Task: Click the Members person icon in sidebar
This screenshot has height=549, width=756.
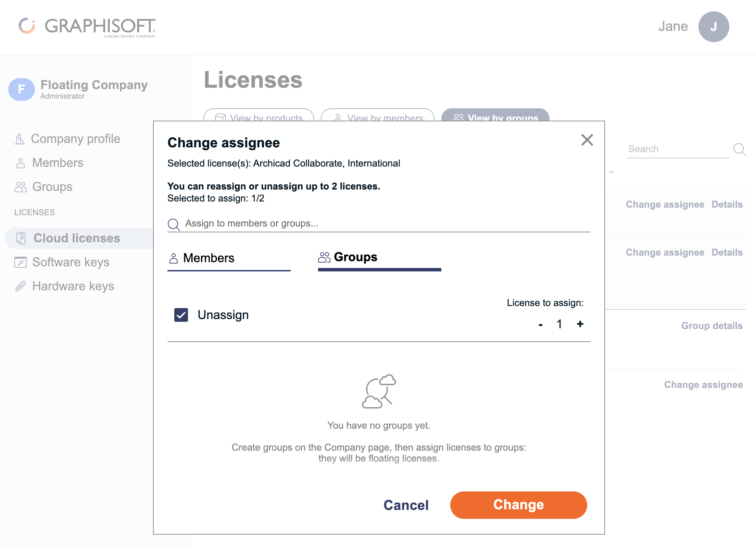Action: point(21,163)
